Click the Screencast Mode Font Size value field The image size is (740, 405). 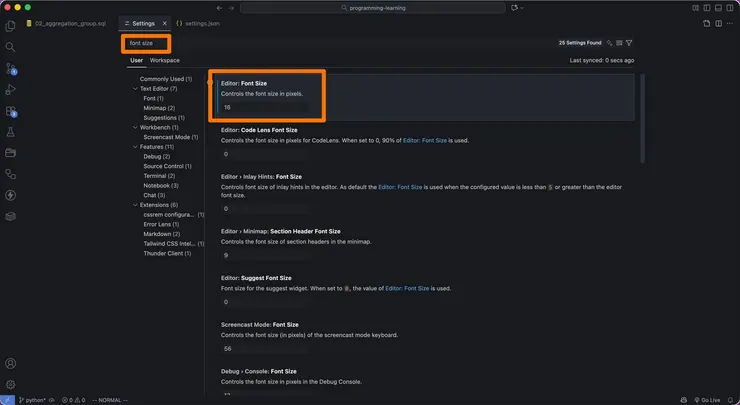click(x=265, y=349)
